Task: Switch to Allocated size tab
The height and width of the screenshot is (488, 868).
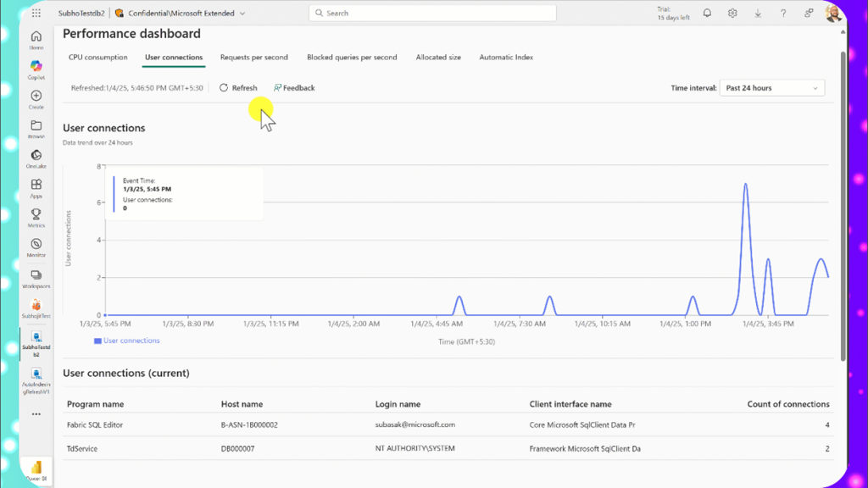Action: [x=438, y=57]
